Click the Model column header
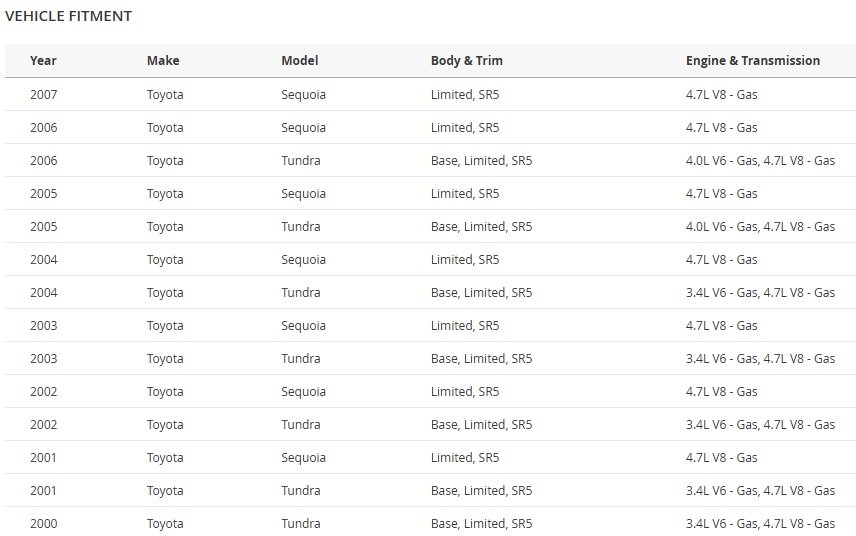This screenshot has height=536, width=856. [x=300, y=61]
